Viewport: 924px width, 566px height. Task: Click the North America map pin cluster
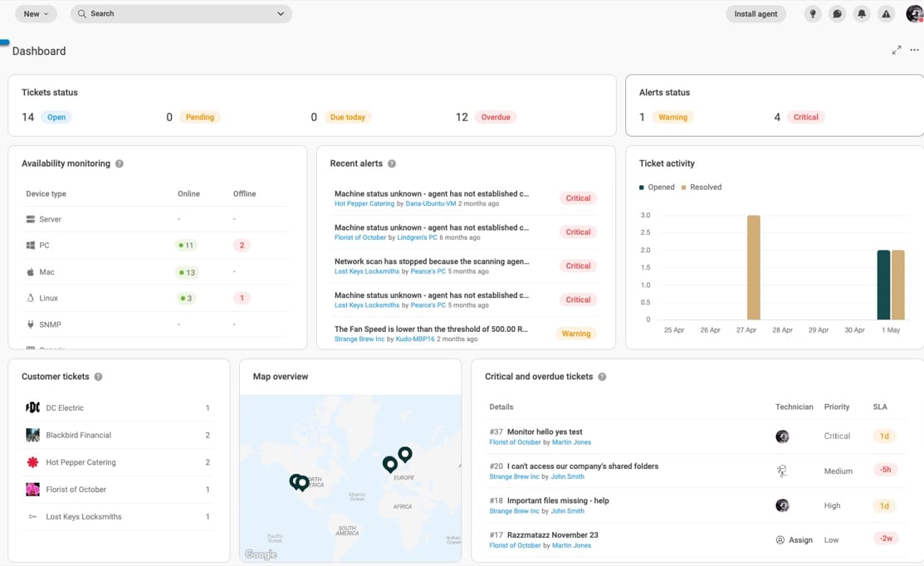(x=300, y=482)
